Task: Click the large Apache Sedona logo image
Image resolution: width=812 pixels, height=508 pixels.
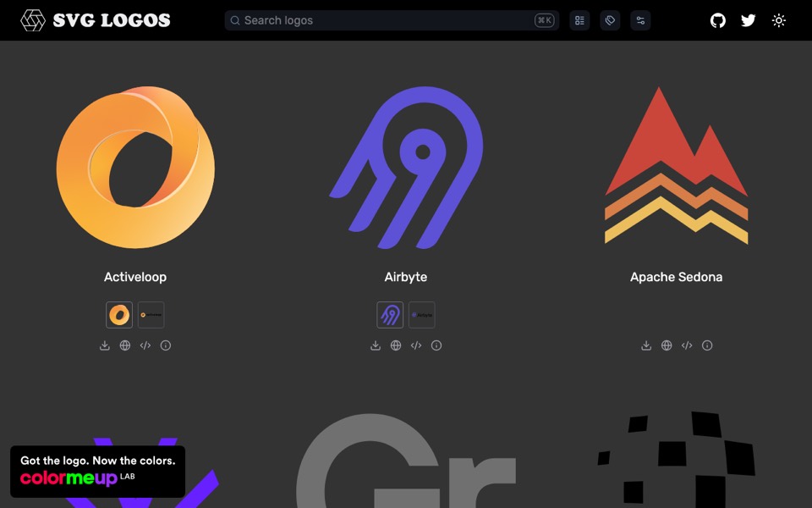Action: point(677,165)
